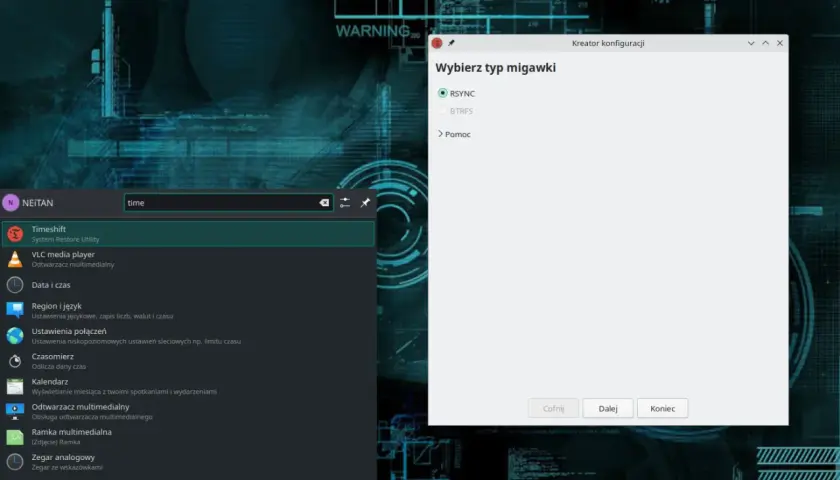Open Data i czas settings entry
The image size is (840, 480).
(188, 285)
